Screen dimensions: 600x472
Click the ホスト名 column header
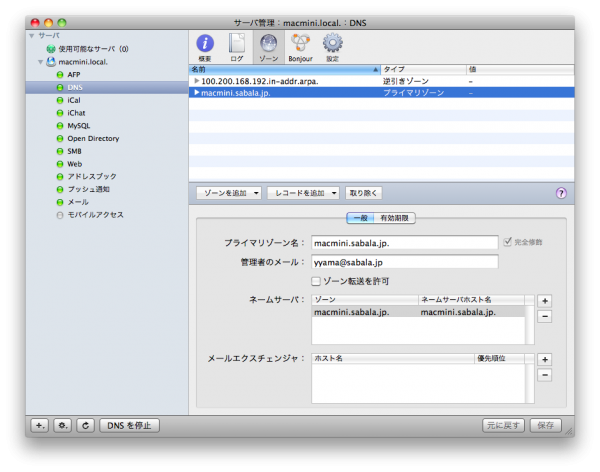[x=393, y=358]
